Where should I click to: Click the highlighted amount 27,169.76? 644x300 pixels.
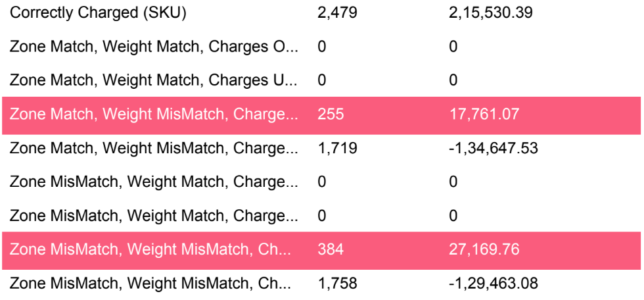484,249
